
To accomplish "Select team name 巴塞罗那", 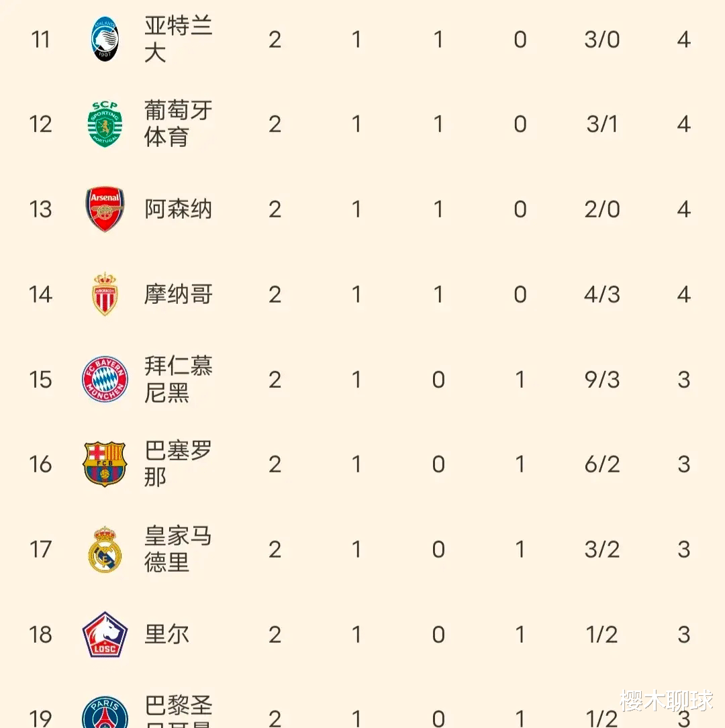I will (178, 464).
